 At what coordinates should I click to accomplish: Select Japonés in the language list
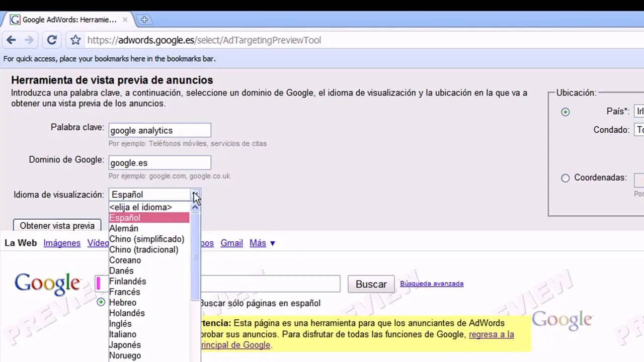[149, 344]
